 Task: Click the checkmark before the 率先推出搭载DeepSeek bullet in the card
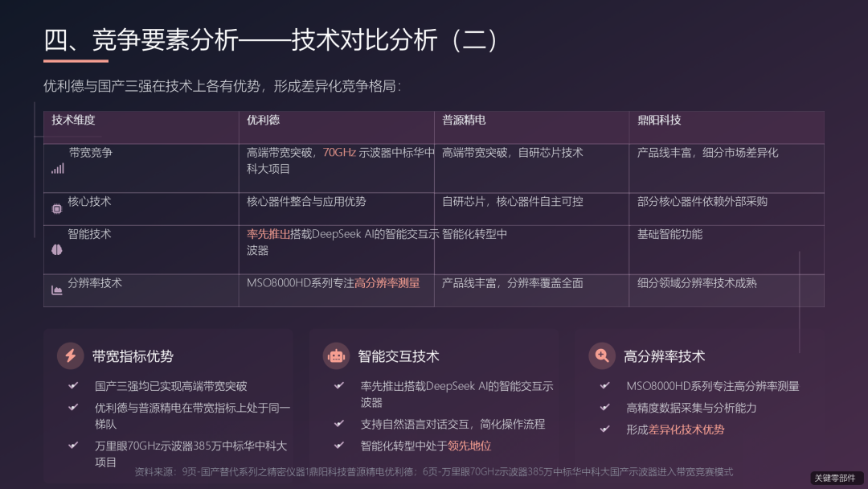(339, 385)
